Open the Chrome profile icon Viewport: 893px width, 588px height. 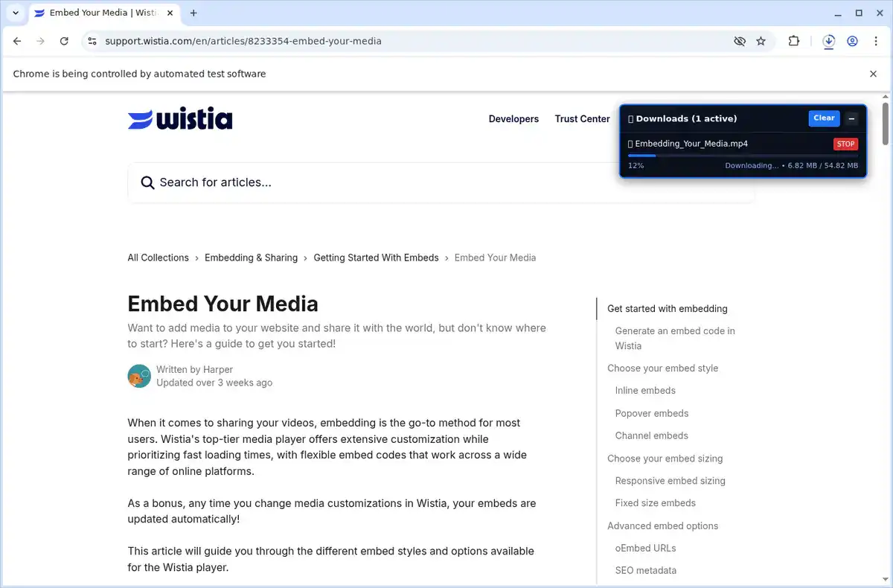coord(852,41)
